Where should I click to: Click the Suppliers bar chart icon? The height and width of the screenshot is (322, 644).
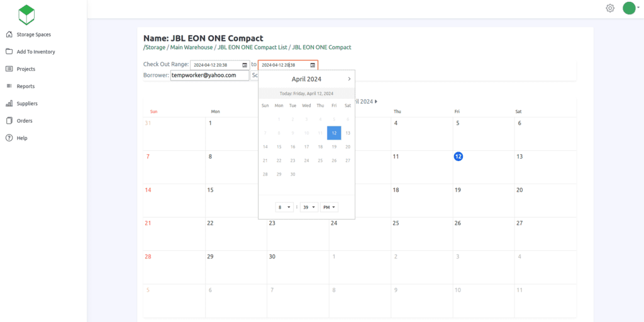click(x=9, y=103)
